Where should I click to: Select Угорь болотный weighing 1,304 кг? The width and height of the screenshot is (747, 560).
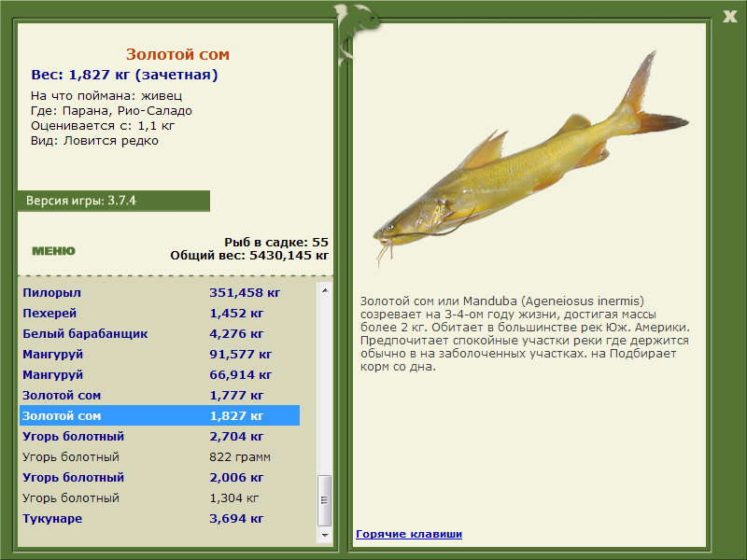160,497
